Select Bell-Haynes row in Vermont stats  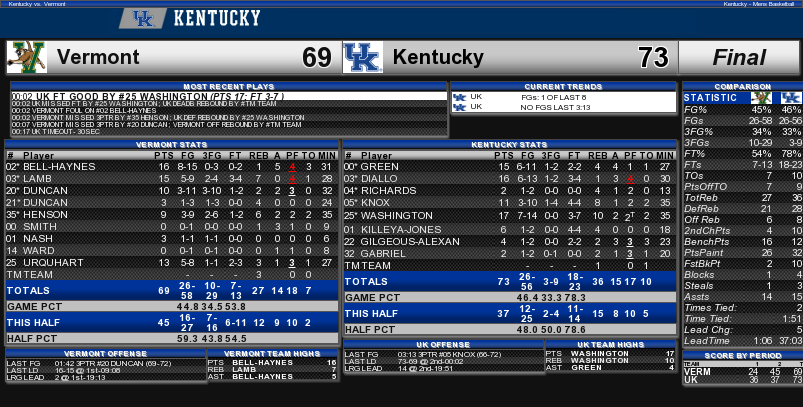(170, 166)
